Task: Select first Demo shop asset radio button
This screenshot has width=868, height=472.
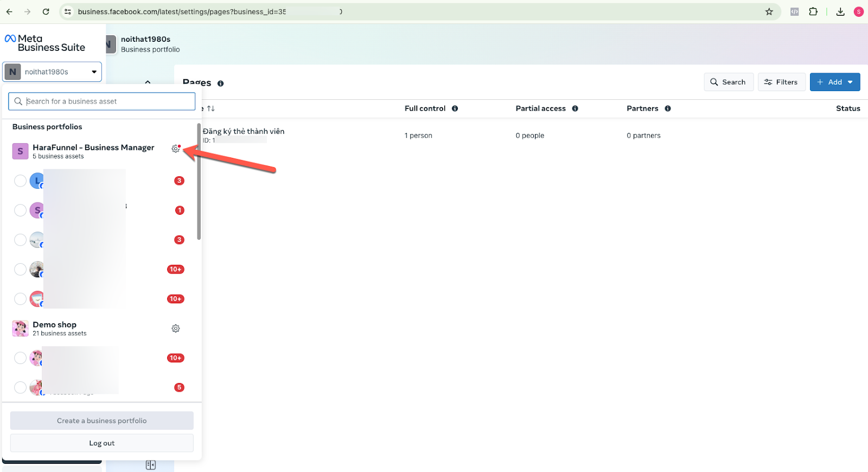Action: click(20, 358)
